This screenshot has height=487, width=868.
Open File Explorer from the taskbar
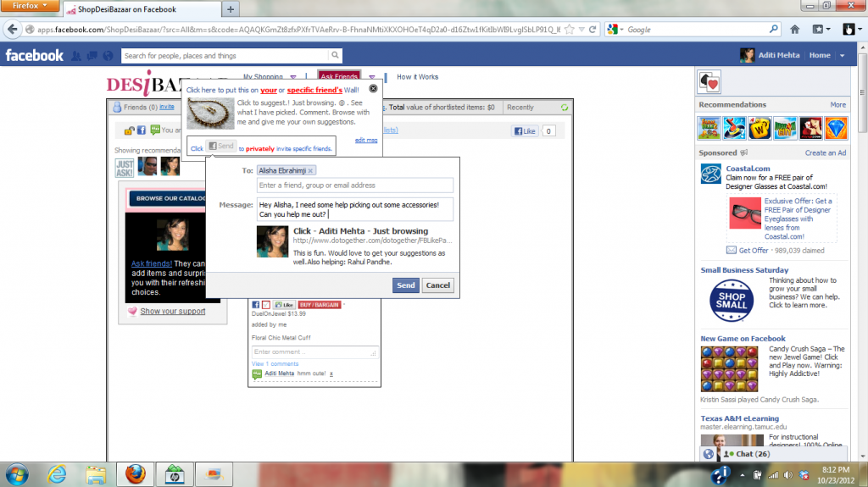(x=96, y=475)
